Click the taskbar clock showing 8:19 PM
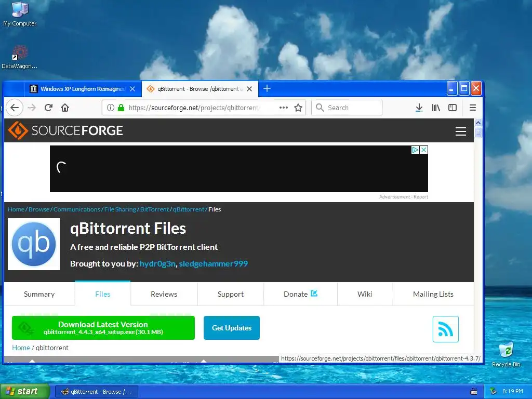 tap(512, 391)
